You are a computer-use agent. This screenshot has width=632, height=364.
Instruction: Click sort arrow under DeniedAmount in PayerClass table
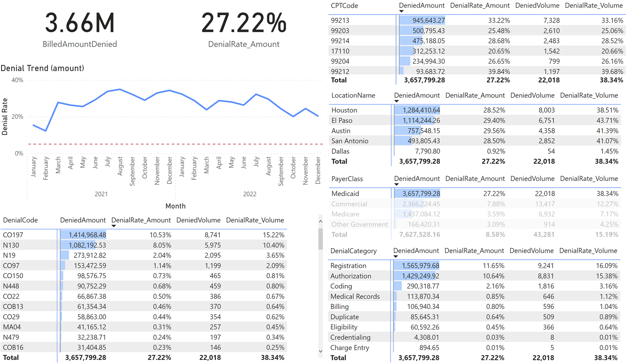point(396,185)
